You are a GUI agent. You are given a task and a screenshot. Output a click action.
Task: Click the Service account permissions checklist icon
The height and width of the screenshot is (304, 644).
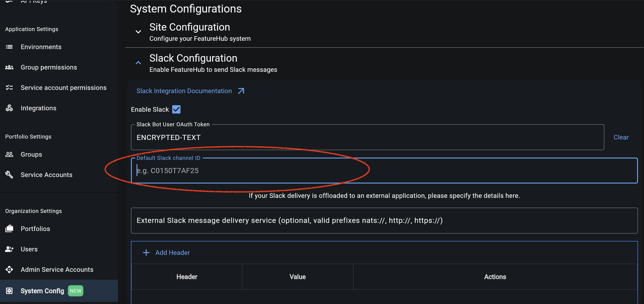9,88
